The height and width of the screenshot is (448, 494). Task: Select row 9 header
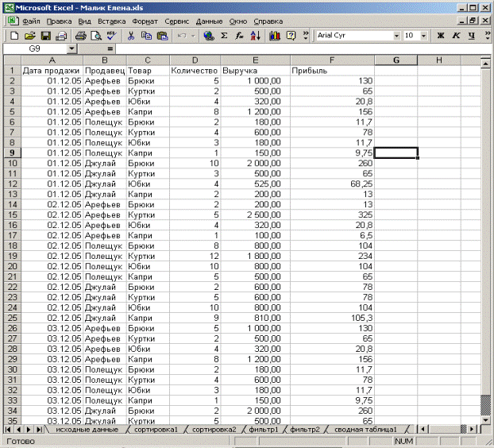coord(11,152)
